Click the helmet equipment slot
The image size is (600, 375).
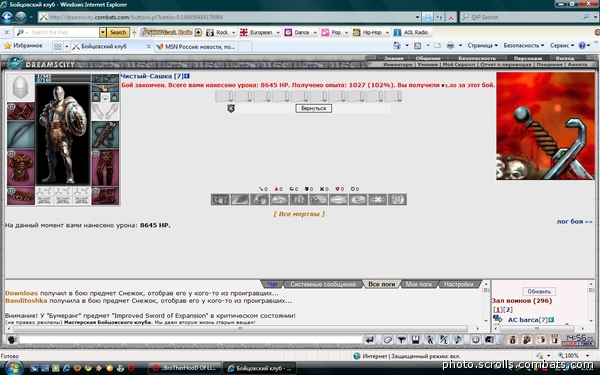point(21,87)
